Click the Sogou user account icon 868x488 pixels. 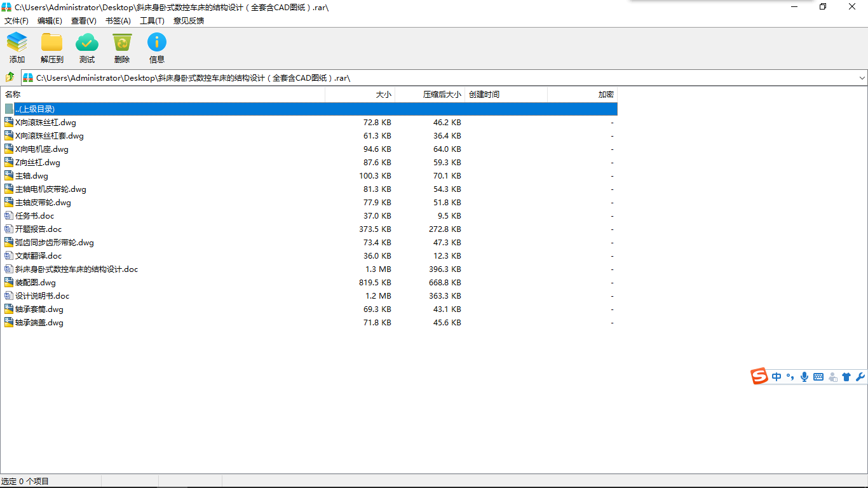click(x=832, y=377)
